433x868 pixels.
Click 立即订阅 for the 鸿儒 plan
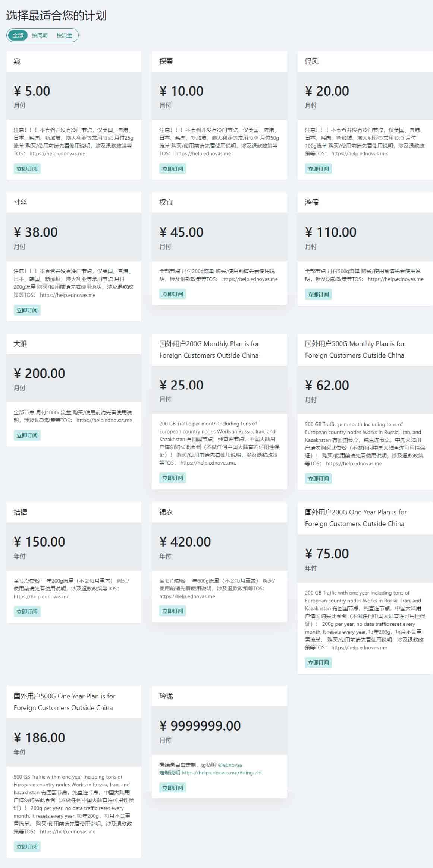(x=318, y=295)
